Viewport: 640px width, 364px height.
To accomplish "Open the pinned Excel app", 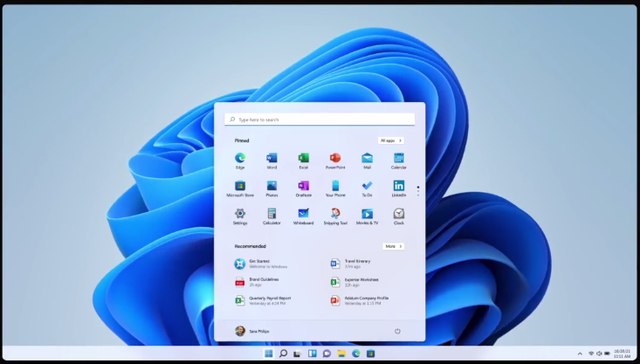I will click(x=303, y=161).
